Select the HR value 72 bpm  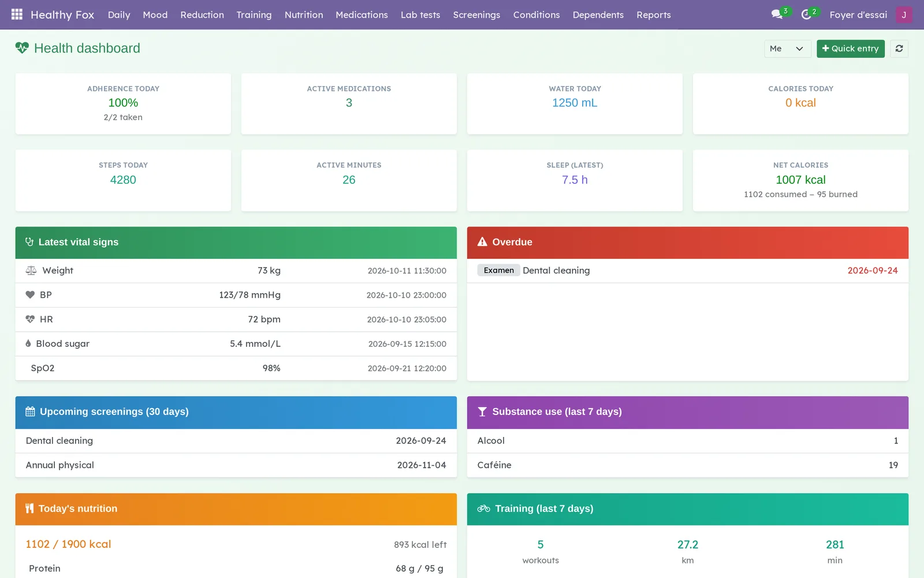(264, 319)
